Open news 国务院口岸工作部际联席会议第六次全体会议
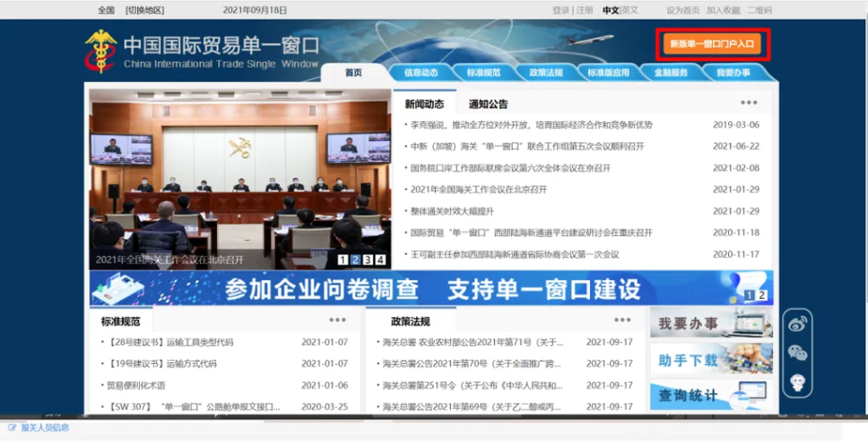This screenshot has width=868, height=442. (x=510, y=168)
